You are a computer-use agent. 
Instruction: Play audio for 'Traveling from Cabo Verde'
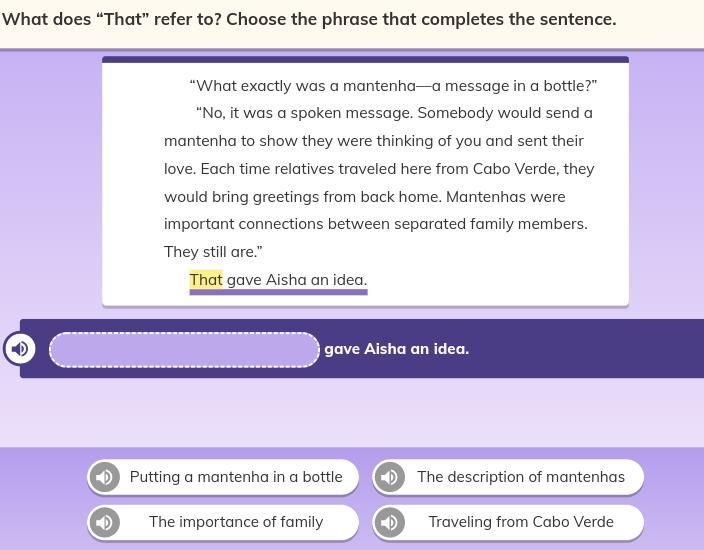tap(389, 522)
